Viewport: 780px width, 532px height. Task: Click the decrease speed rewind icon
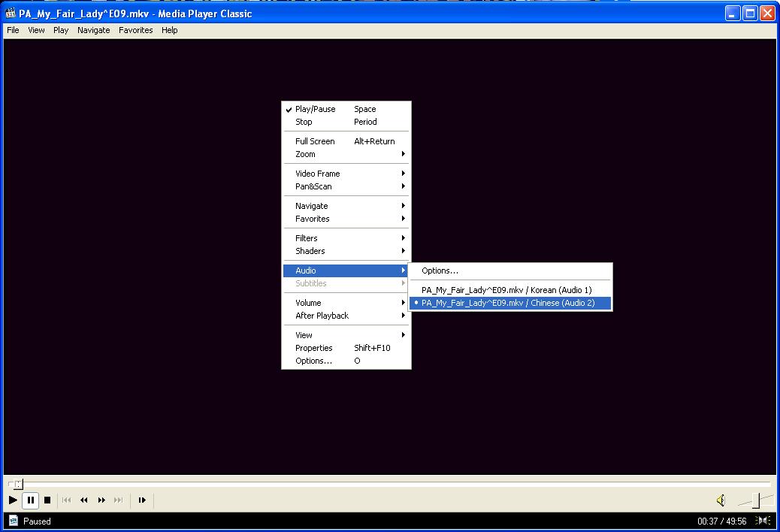click(84, 500)
